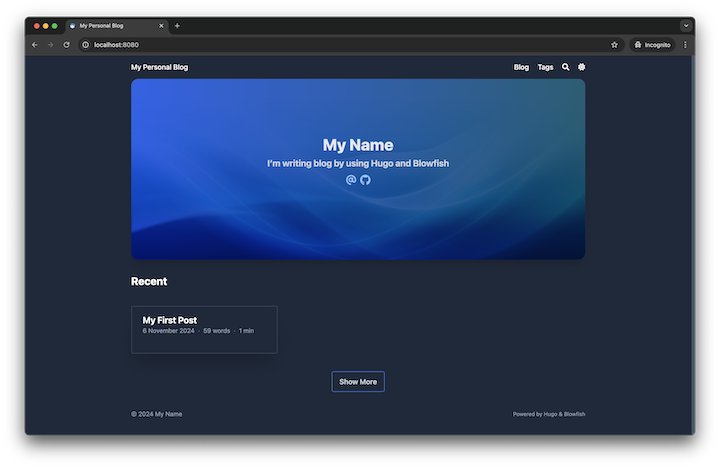Open the My First Post article
This screenshot has width=720, height=468.
pos(170,320)
